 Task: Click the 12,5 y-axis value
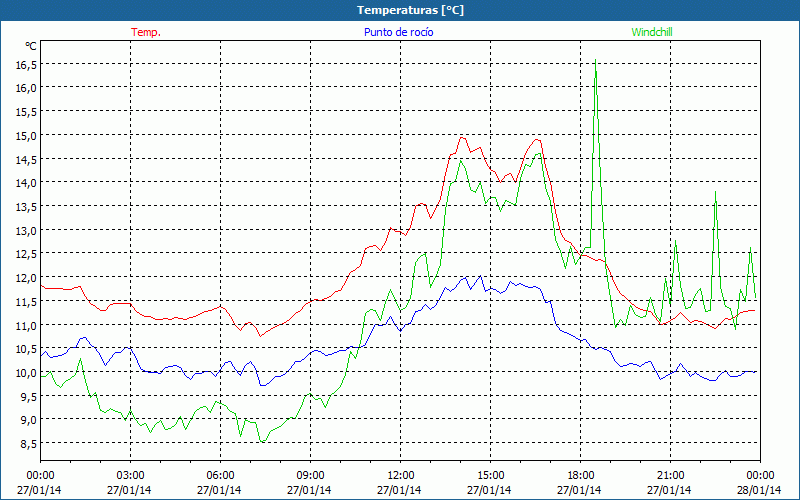click(x=27, y=254)
